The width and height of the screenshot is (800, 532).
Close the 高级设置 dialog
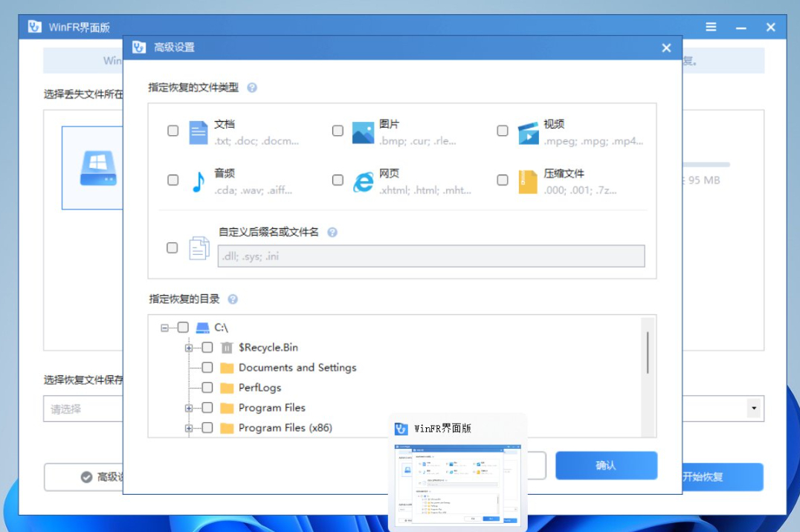click(666, 48)
